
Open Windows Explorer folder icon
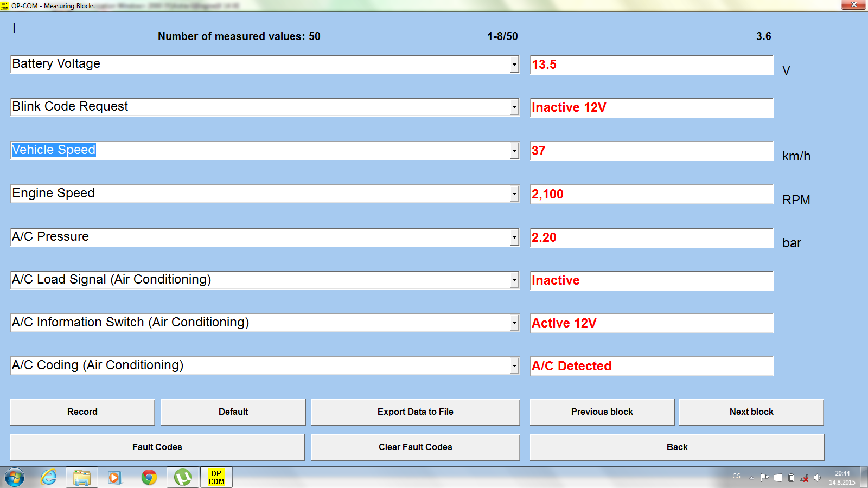tap(82, 477)
